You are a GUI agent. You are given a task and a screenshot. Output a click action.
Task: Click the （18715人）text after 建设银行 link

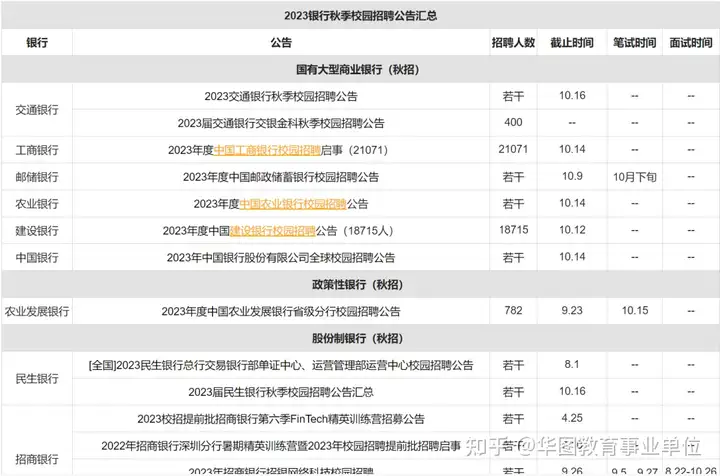tap(368, 230)
